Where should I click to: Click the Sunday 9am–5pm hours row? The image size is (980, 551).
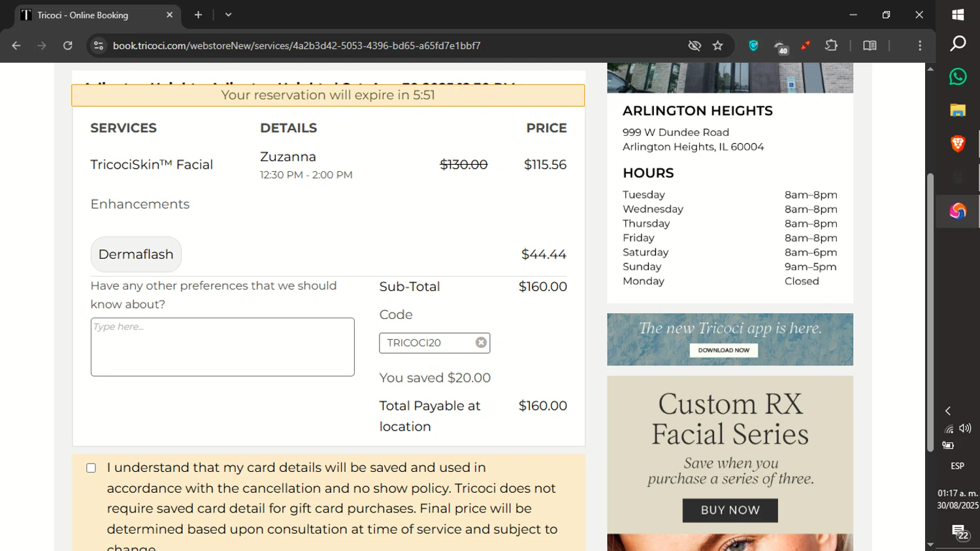[x=730, y=267]
